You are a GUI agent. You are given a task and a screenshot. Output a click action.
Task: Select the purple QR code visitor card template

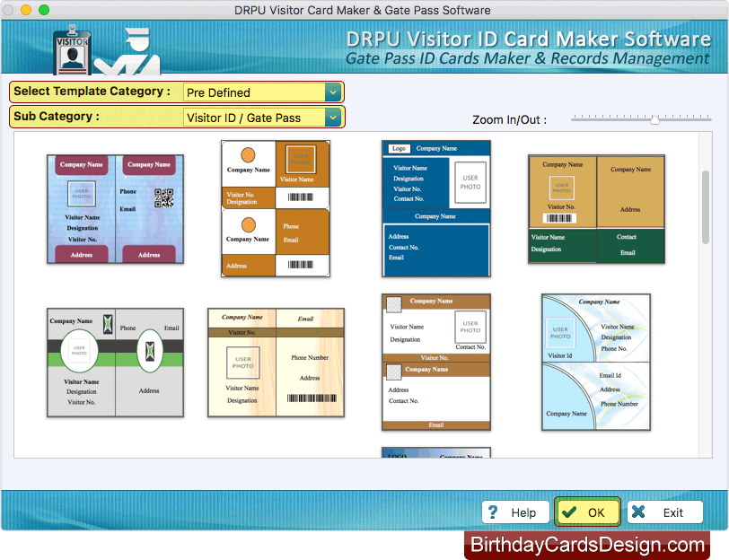tap(115, 209)
